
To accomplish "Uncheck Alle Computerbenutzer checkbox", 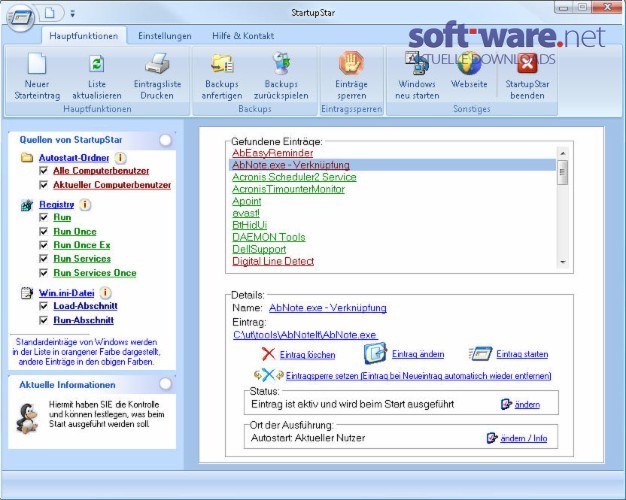I will (x=44, y=171).
